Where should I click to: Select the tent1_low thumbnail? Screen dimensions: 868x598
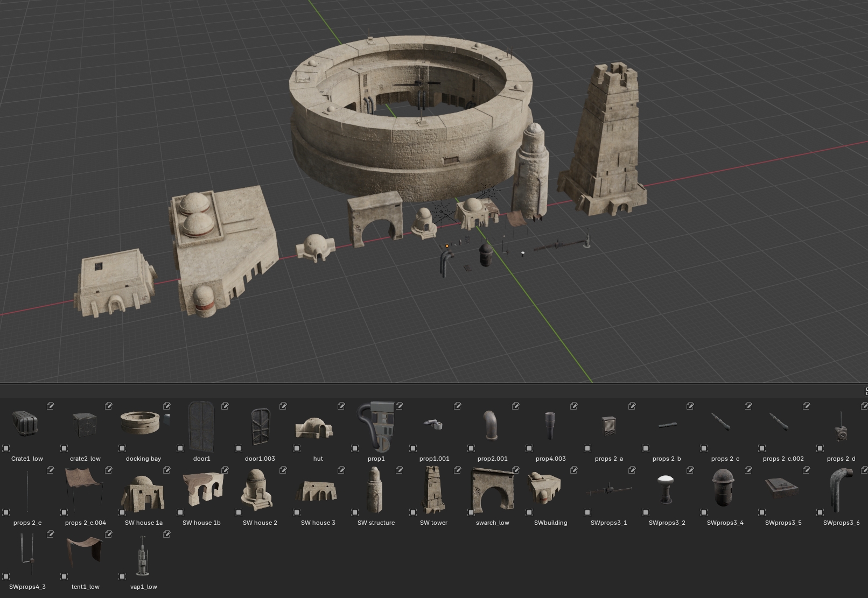coord(85,551)
